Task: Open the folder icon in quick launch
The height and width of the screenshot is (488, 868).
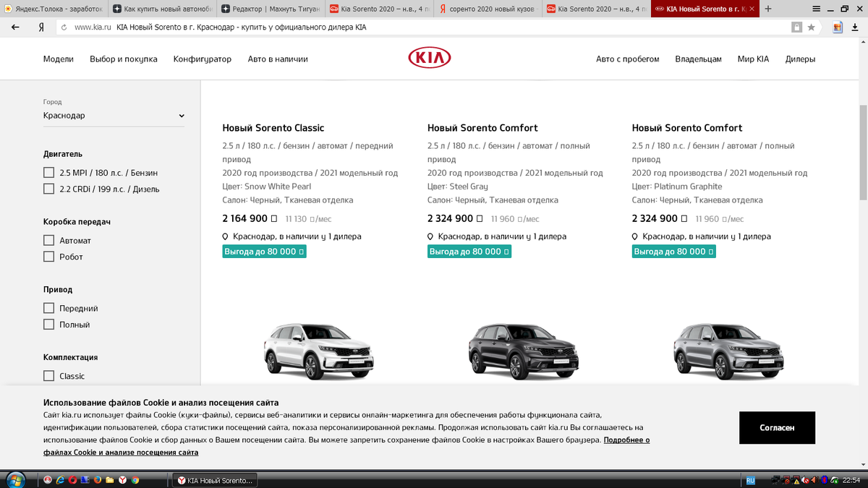Action: [x=110, y=480]
